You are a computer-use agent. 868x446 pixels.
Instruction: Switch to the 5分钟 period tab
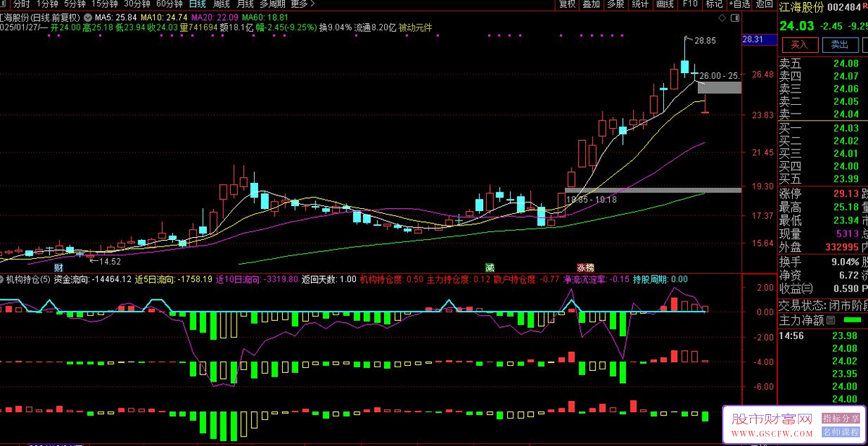(x=75, y=4)
